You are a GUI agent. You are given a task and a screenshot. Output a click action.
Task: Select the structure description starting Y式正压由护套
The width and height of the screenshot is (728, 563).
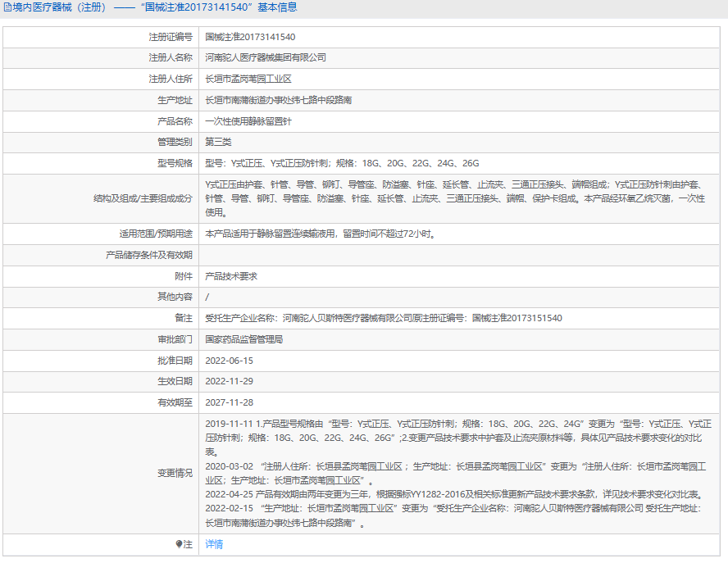click(x=455, y=198)
